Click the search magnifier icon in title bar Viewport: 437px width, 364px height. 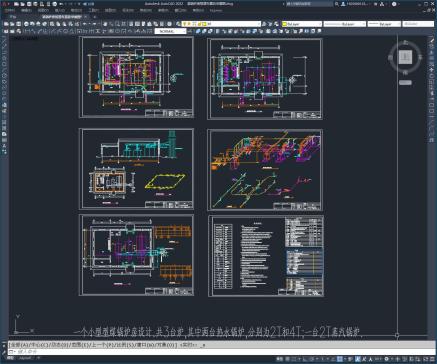click(337, 4)
